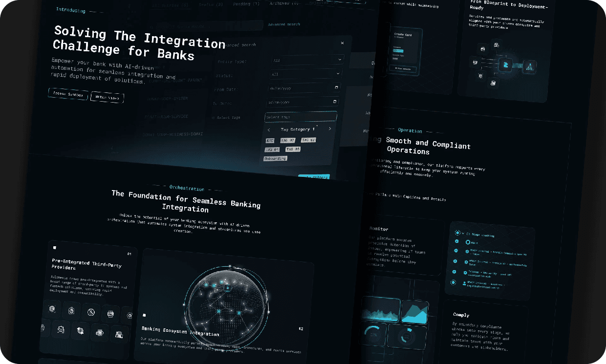This screenshot has width=606, height=364.
Task: Click the To Date input field
Action: point(302,102)
